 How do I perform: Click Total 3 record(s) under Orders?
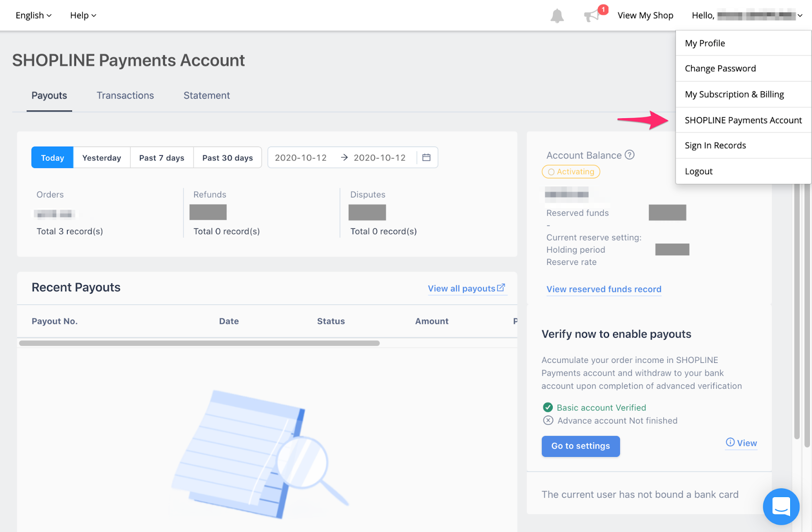point(70,231)
